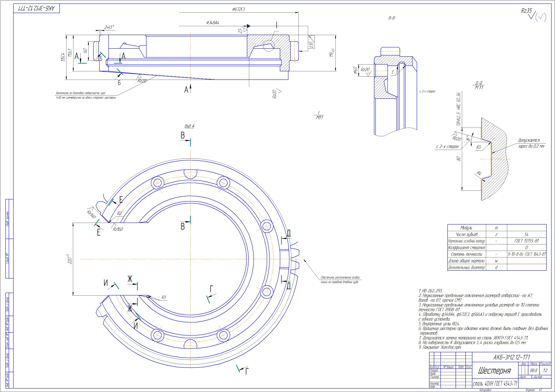This screenshot has width=555, height=392.
Task: Select the tooth count value 54 in the table
Action: pyautogui.click(x=526, y=234)
